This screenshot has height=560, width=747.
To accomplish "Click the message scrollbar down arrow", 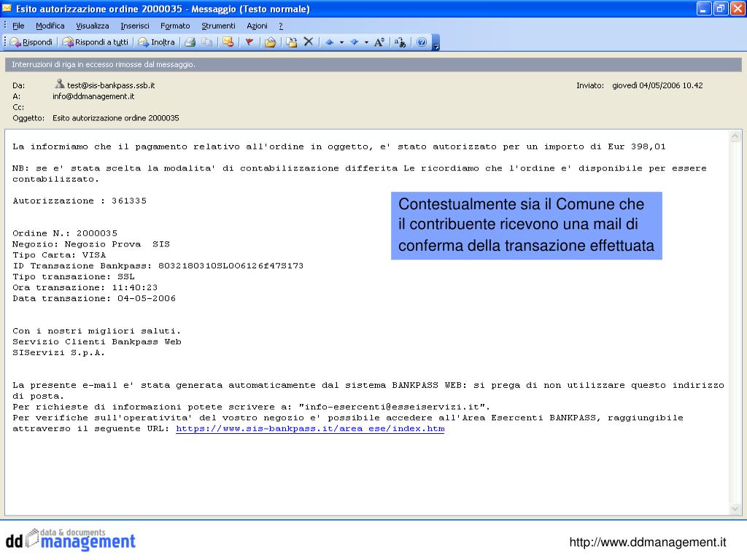I will point(735,509).
